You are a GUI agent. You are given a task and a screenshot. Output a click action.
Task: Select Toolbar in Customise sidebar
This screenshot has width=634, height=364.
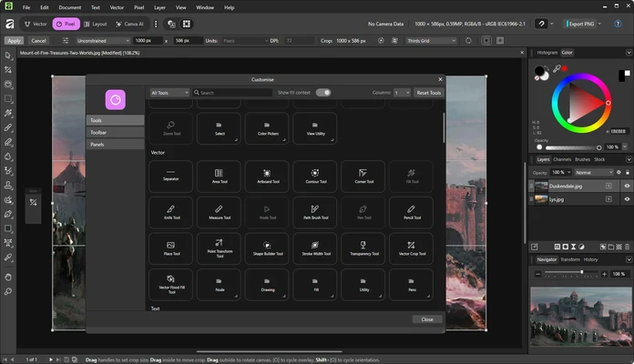click(116, 132)
